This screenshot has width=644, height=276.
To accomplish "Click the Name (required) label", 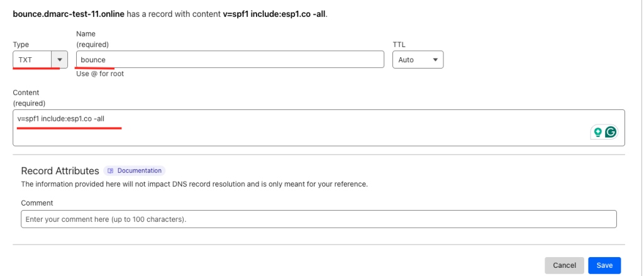I will 92,38.
